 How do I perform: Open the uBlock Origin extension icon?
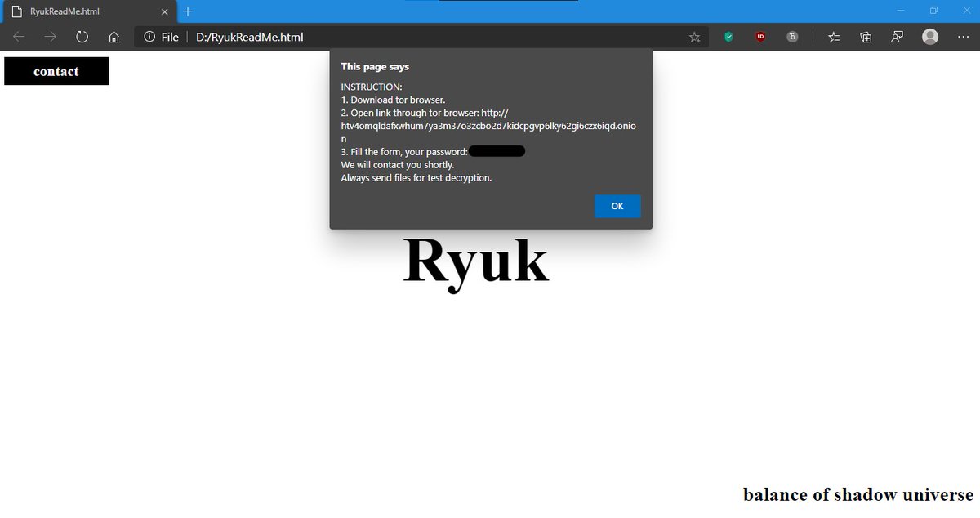point(760,37)
